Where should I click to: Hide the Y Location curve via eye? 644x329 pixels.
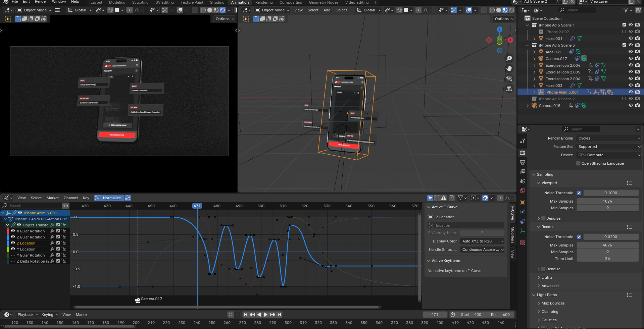pyautogui.click(x=13, y=249)
